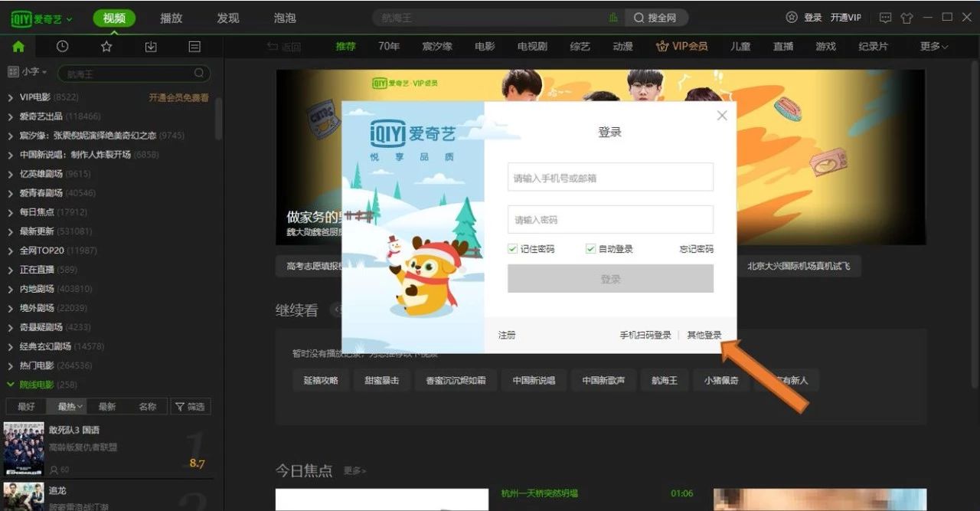Select the 儿童 channel tab

point(740,47)
